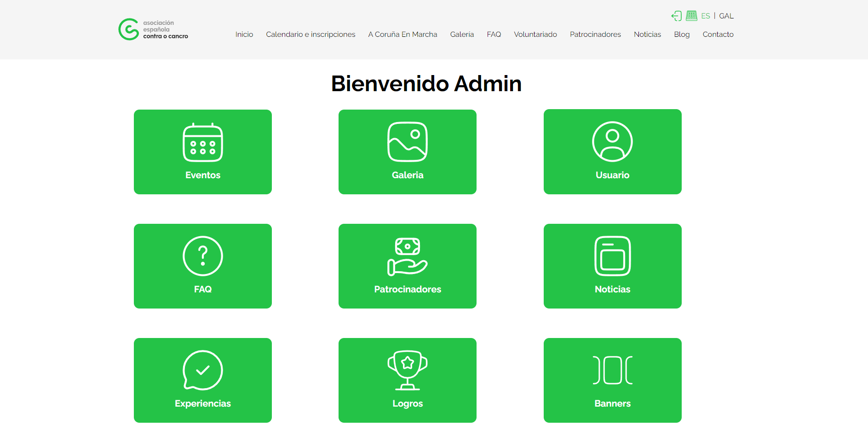Open the Banners carousel icon card
This screenshot has width=868, height=437.
tap(613, 380)
